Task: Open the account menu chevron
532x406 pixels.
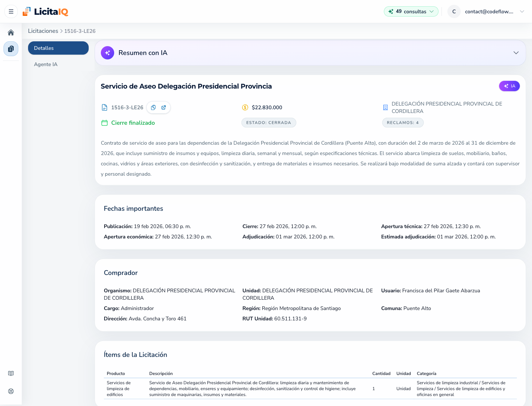Action: pos(522,11)
